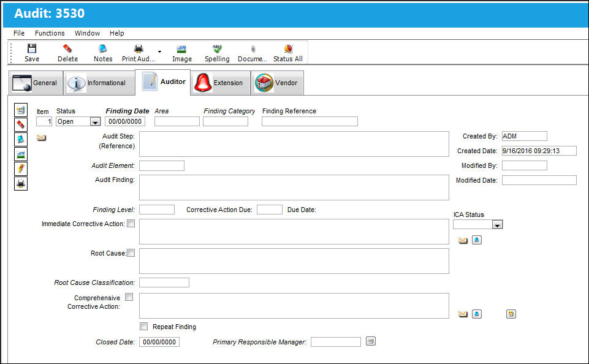Open Notes from the toolbar
The height and width of the screenshot is (364, 589).
pos(102,48)
